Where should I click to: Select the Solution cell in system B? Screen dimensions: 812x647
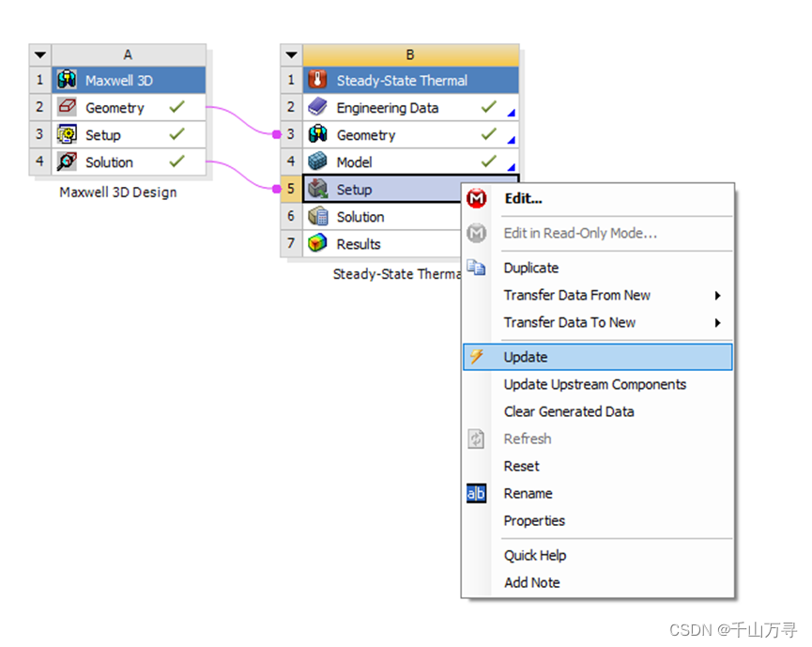click(382, 216)
